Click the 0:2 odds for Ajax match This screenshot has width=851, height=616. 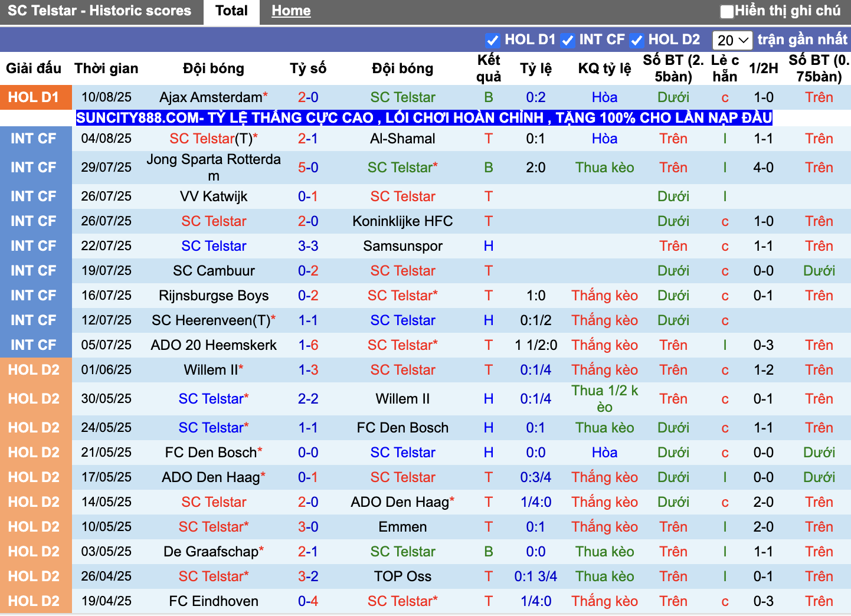(x=536, y=97)
